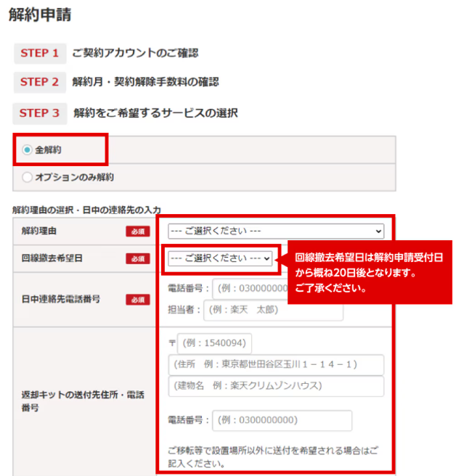The image size is (456, 476).
Task: Click the 返却キットの送付先住所・電話番号 row label
Action: click(83, 401)
